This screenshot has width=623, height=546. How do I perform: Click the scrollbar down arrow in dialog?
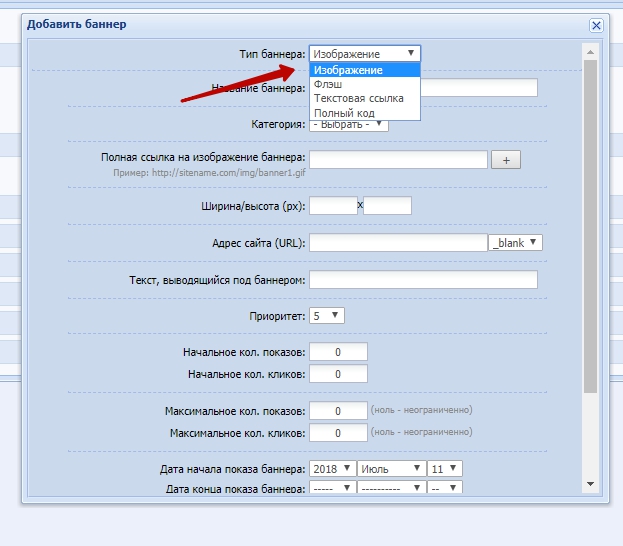pos(590,484)
